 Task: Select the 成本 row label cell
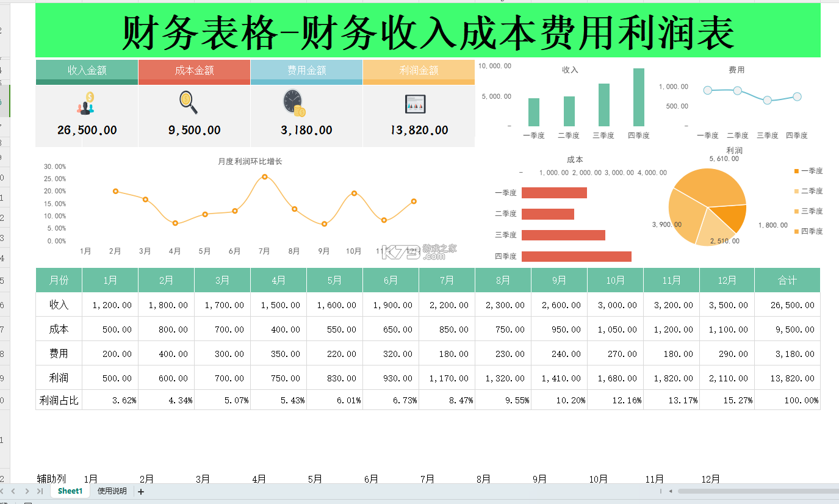tap(59, 329)
